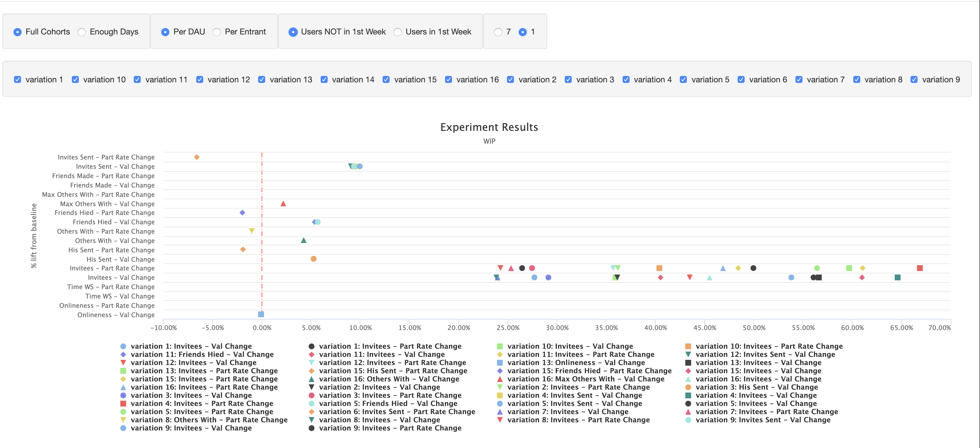Select the Enough Days radio option

tap(82, 32)
